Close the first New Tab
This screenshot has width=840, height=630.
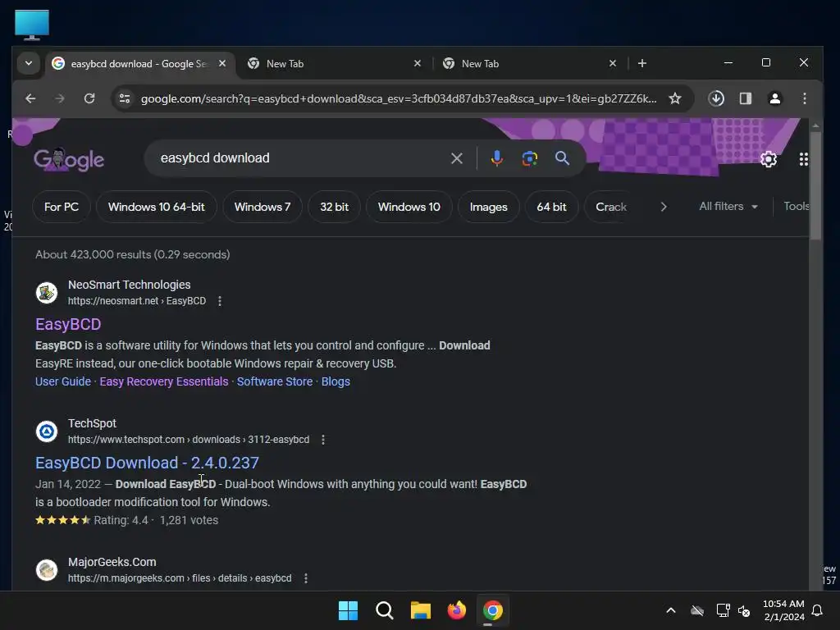tap(418, 64)
